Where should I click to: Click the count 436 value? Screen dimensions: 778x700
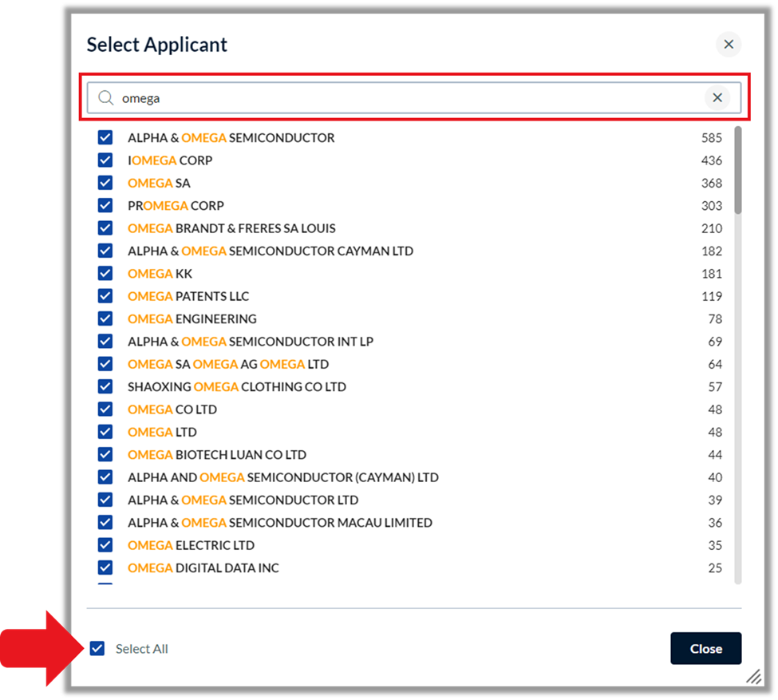pyautogui.click(x=712, y=160)
